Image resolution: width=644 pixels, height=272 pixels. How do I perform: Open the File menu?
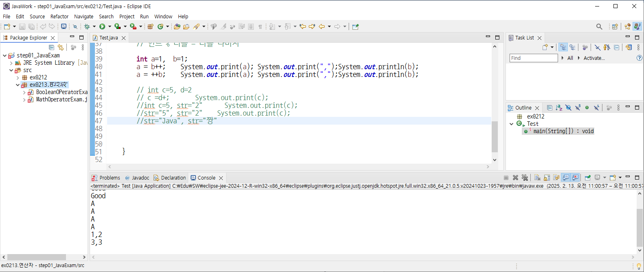coord(7,16)
